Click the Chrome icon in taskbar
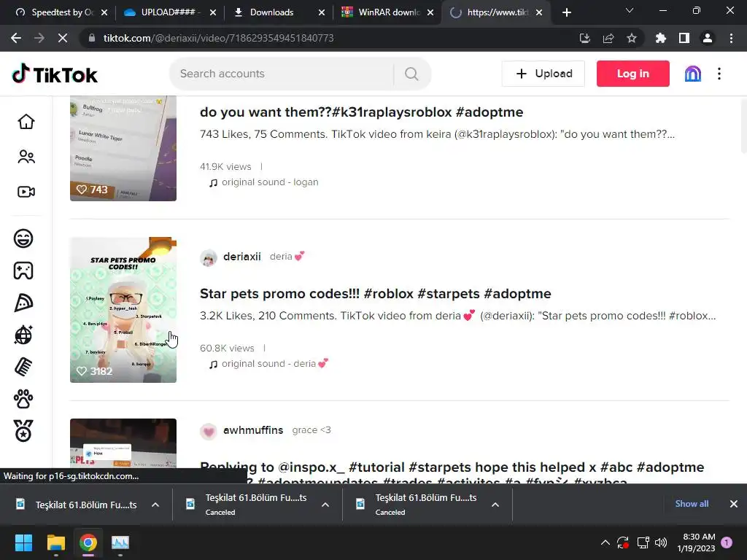This screenshot has width=747, height=560. (x=88, y=542)
